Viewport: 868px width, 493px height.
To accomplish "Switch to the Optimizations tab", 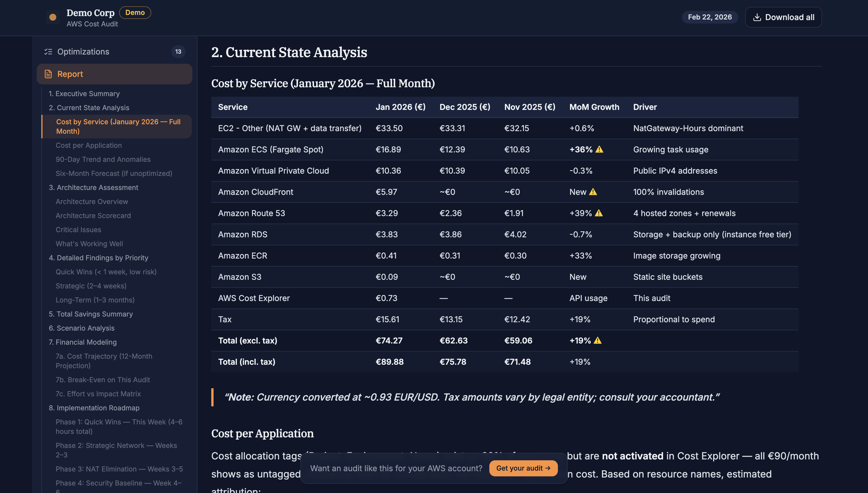I will point(83,51).
